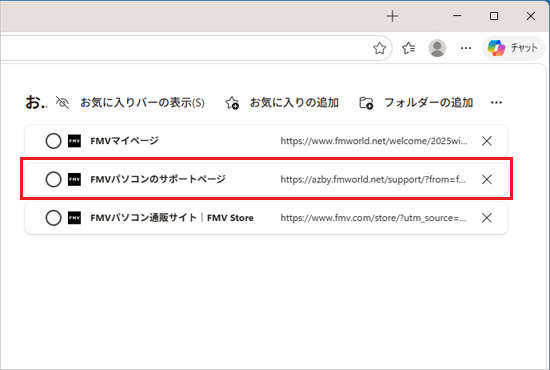Delete the FMVマイページ favorite
The height and width of the screenshot is (370, 550).
tap(487, 141)
